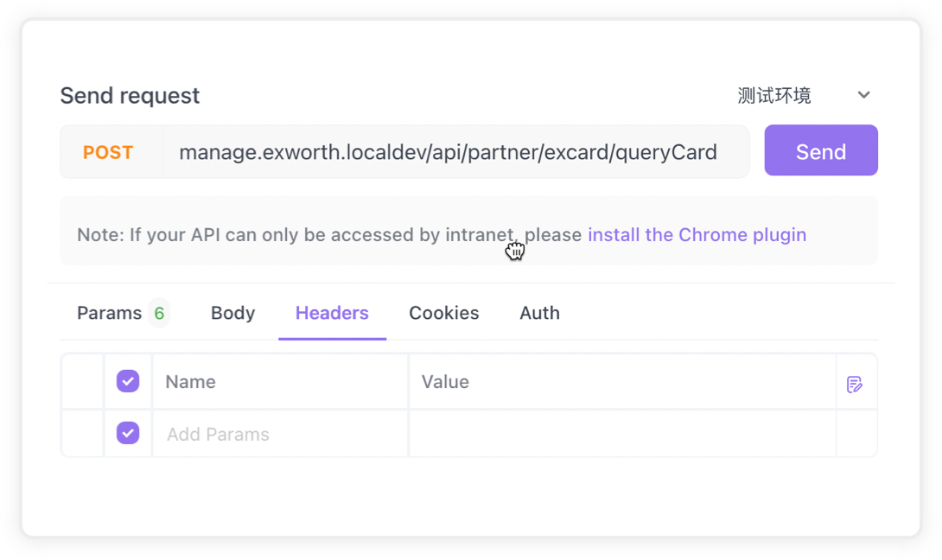Click the request URL input field
The width and height of the screenshot is (942, 560).
[x=448, y=152]
